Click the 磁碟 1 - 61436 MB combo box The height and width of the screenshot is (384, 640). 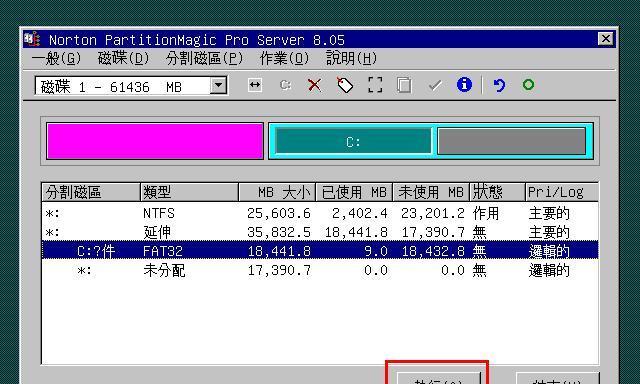tap(131, 86)
